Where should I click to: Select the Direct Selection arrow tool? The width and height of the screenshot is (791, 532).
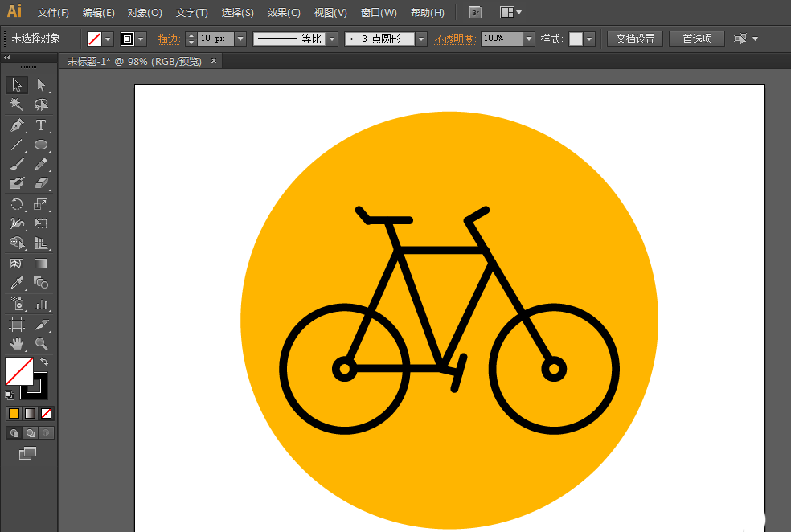[41, 85]
